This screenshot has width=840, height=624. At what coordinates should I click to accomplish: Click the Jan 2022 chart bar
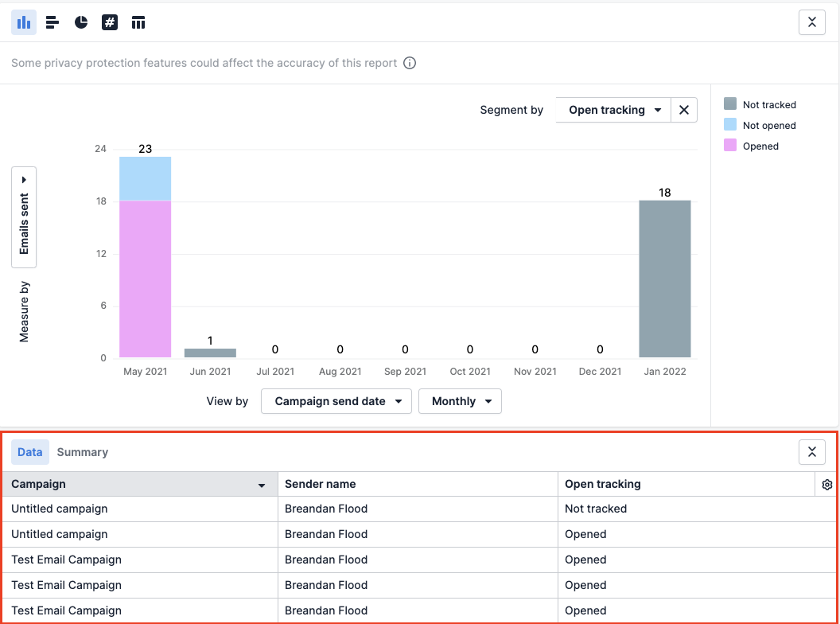tap(664, 279)
